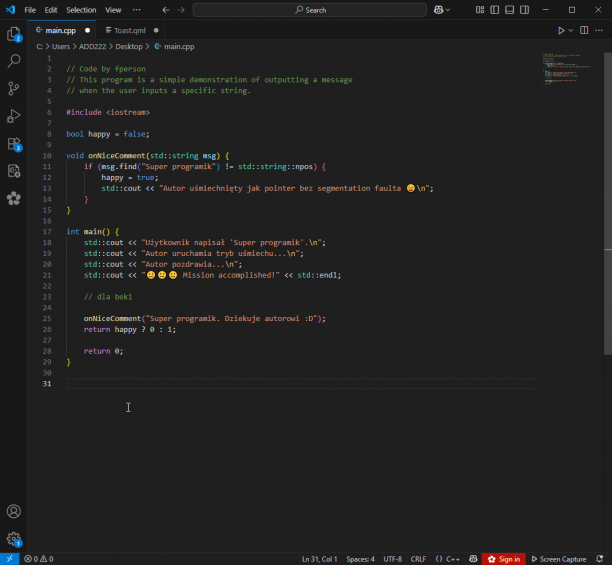
Task: Show errors and warnings in status bar
Action: click(39, 559)
